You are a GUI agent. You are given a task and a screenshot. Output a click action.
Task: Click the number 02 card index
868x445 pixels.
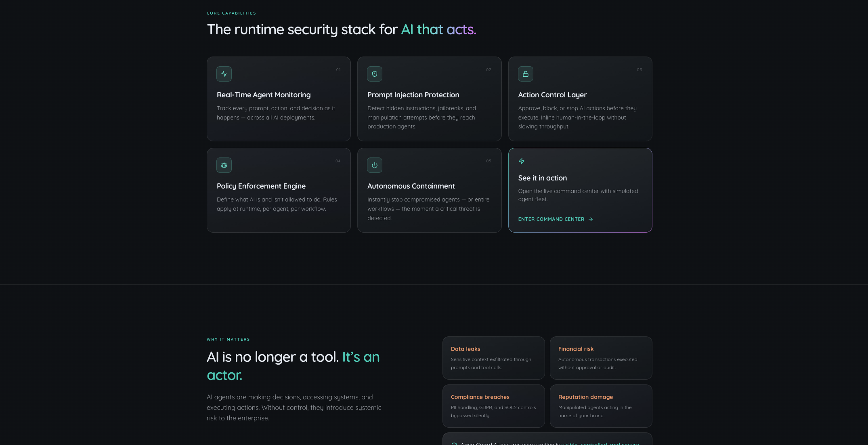(489, 70)
